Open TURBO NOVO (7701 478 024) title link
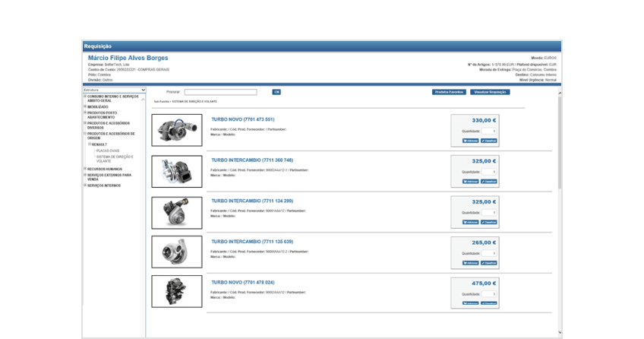The width and height of the screenshot is (644, 339). pos(243,282)
